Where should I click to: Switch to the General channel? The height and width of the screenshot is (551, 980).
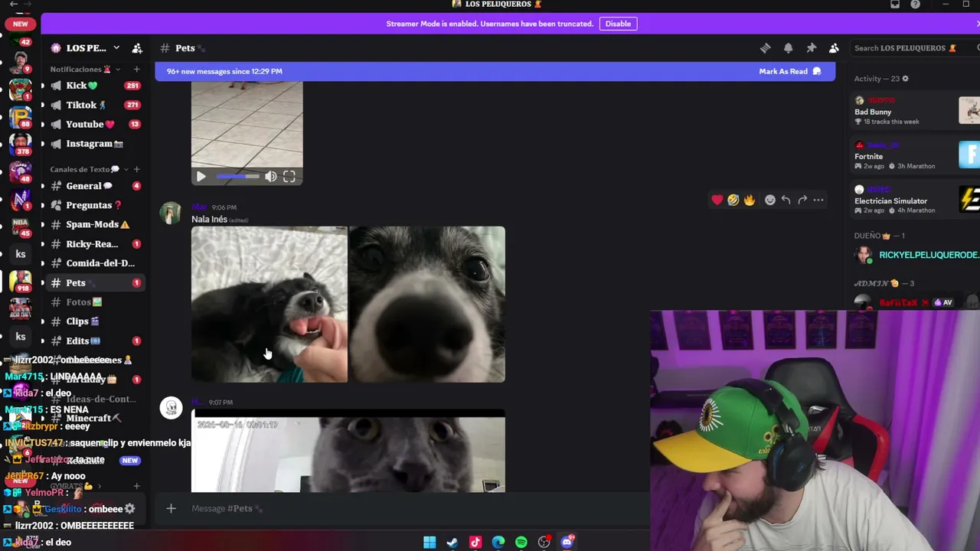(93, 186)
